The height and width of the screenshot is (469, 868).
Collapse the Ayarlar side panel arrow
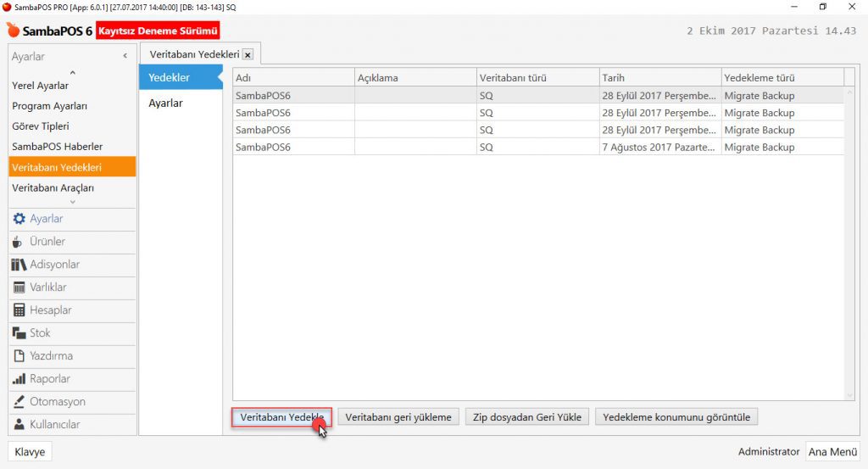point(125,56)
